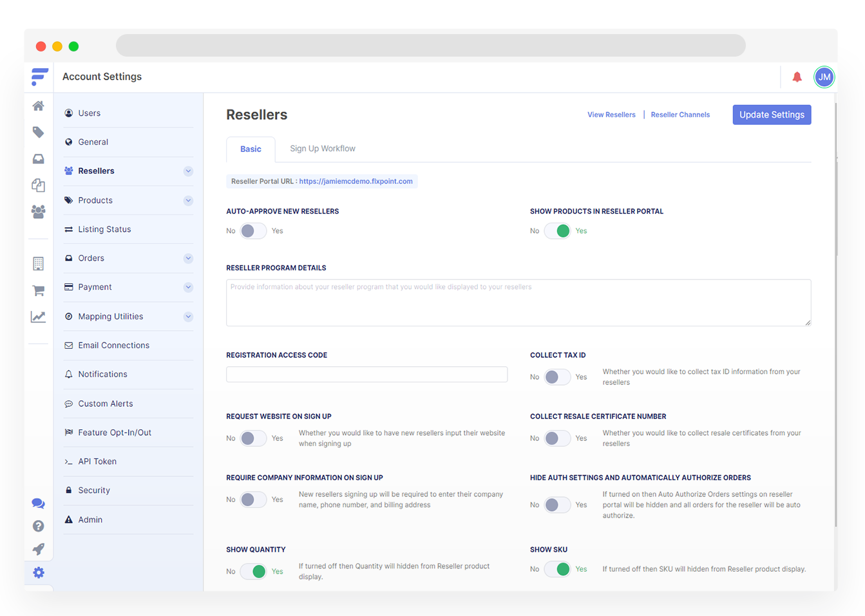Screen dimensions: 865x616
Task: Collapse the Resellers menu chevron
Action: [x=188, y=171]
